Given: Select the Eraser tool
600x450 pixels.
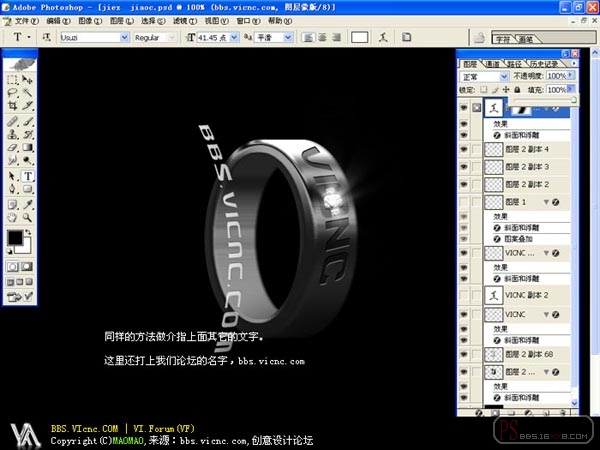Looking at the screenshot, I should pyautogui.click(x=13, y=147).
